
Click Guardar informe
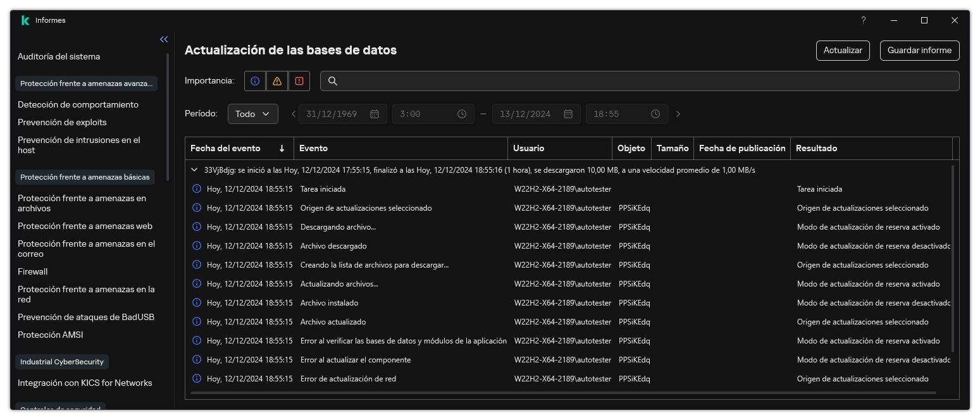(x=919, y=50)
